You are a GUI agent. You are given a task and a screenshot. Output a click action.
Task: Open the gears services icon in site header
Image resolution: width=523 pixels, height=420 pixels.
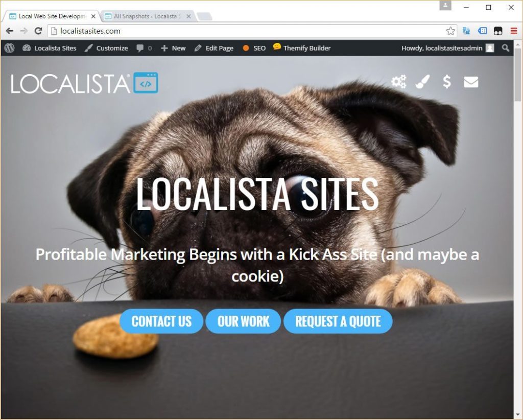[398, 81]
